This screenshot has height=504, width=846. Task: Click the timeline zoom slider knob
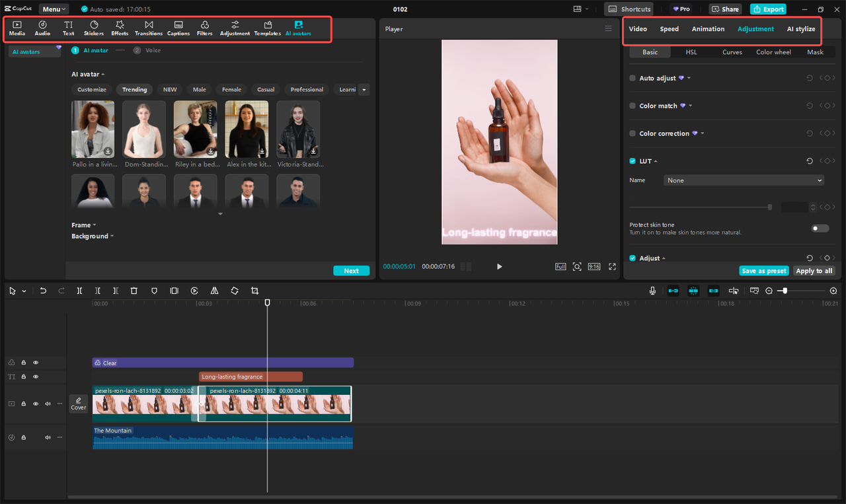[785, 291]
